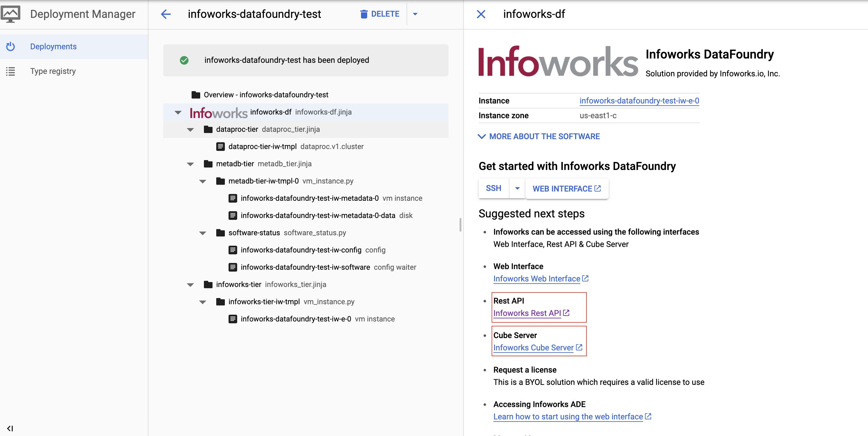This screenshot has width=868, height=436.
Task: Collapse the metadb-tier node
Action: tap(190, 164)
